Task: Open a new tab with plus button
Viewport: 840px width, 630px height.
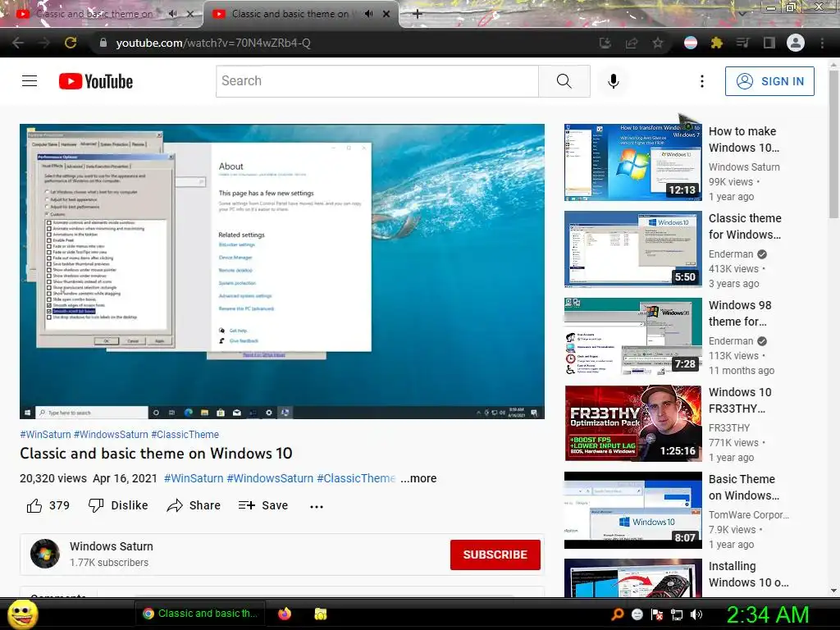Action: (x=418, y=14)
